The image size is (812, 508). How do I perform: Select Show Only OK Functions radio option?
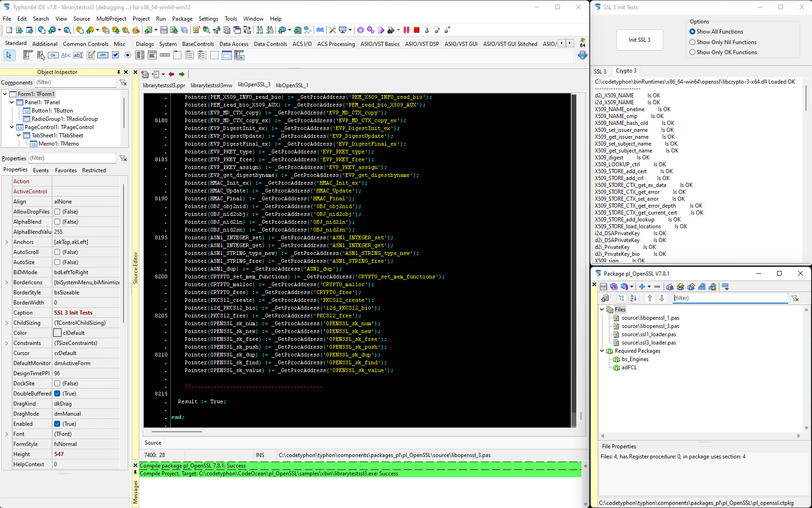692,52
